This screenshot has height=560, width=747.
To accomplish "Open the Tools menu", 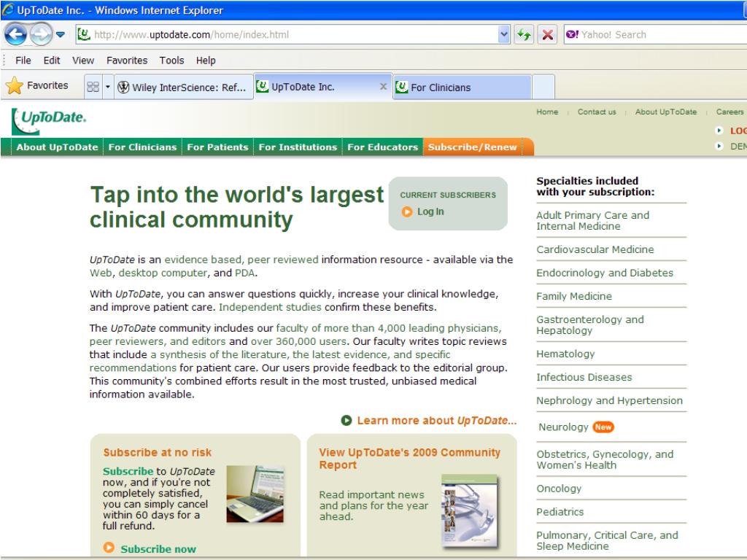I will click(171, 61).
